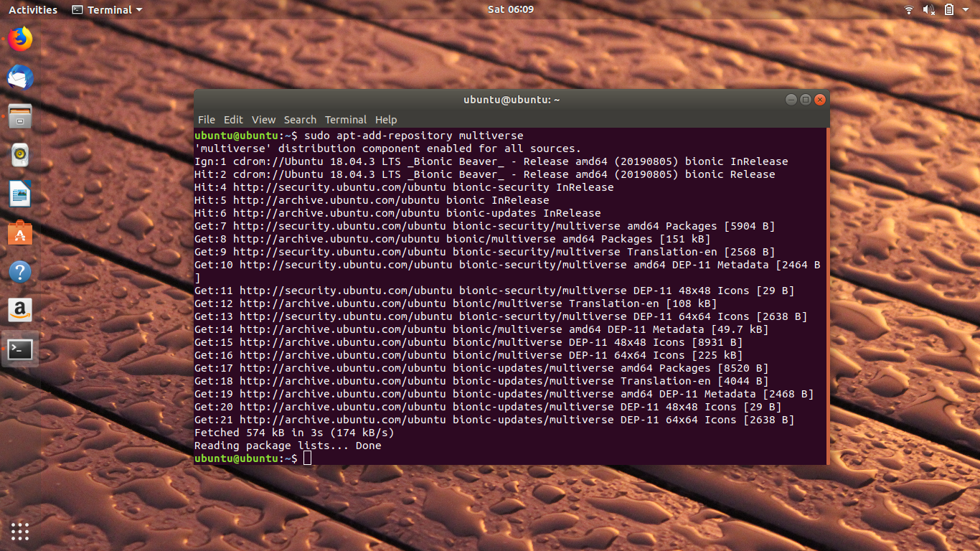Toggle Wi-Fi status from the network icon
Viewport: 980px width, 551px height.
coord(908,9)
